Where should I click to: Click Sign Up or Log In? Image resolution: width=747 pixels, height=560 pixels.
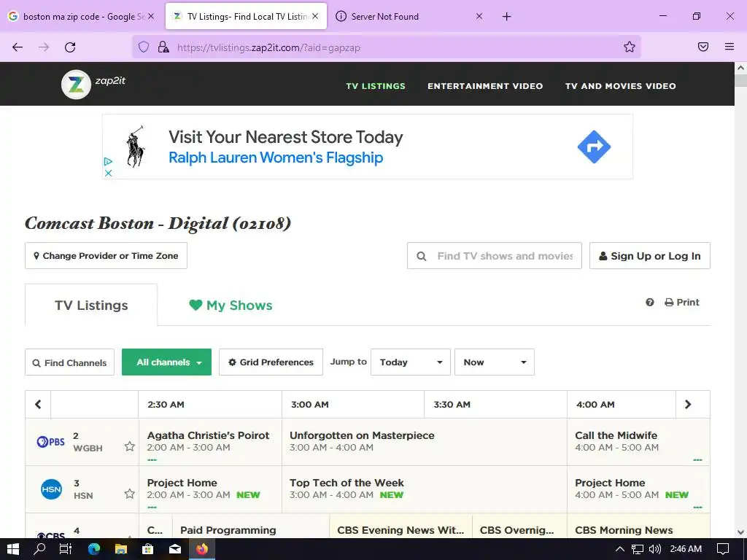point(650,256)
